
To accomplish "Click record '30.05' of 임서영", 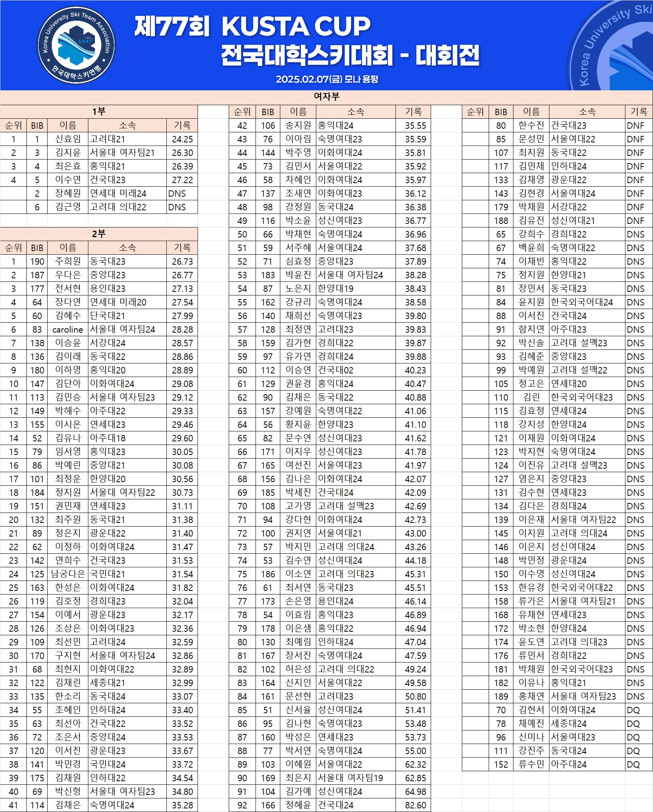I will click(x=182, y=452).
